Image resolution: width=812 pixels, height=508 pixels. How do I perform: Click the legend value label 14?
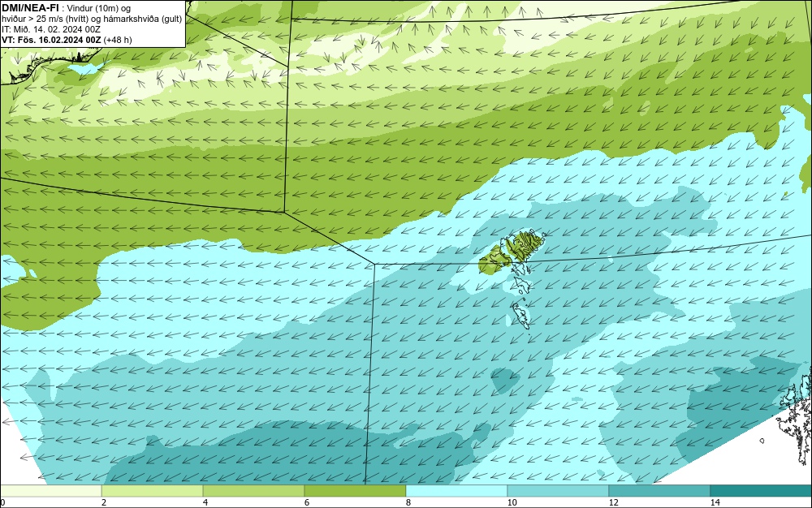click(x=715, y=503)
